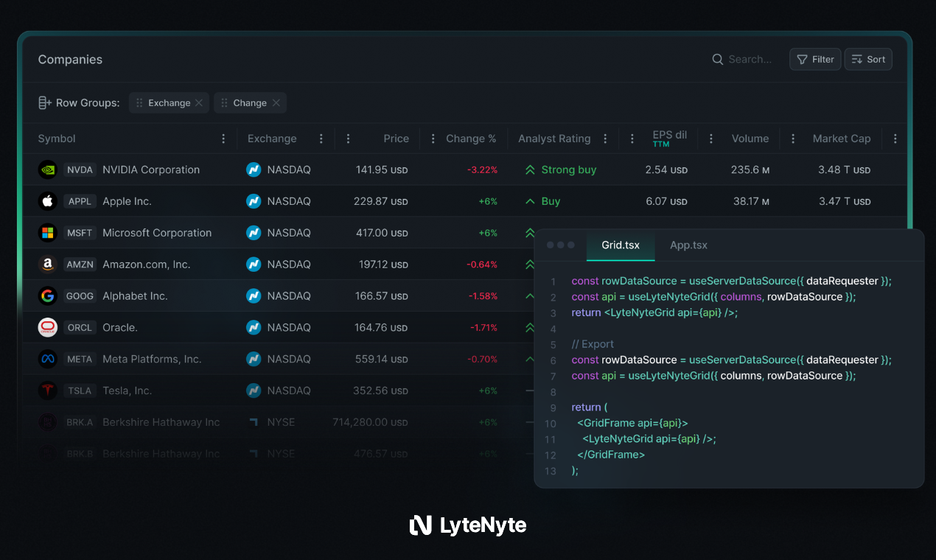Click the NASDAQ icon in APPL row
The height and width of the screenshot is (560, 936).
(254, 201)
